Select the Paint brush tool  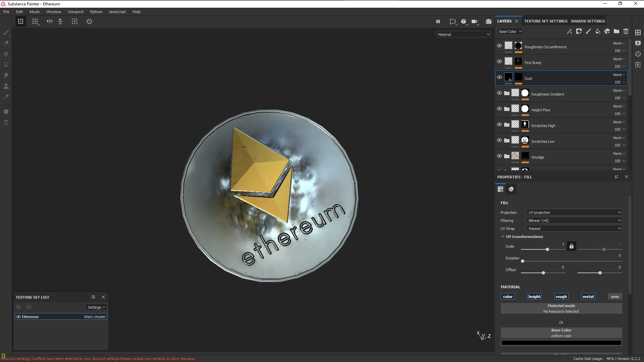point(6,33)
